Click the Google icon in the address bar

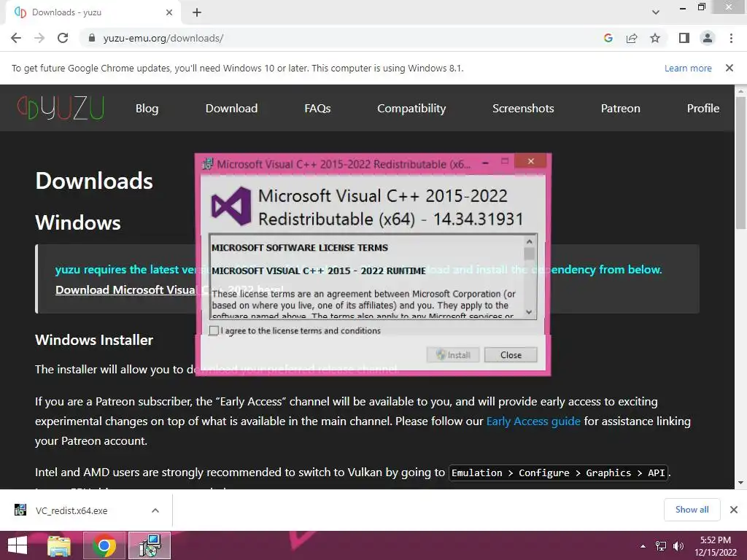608,38
